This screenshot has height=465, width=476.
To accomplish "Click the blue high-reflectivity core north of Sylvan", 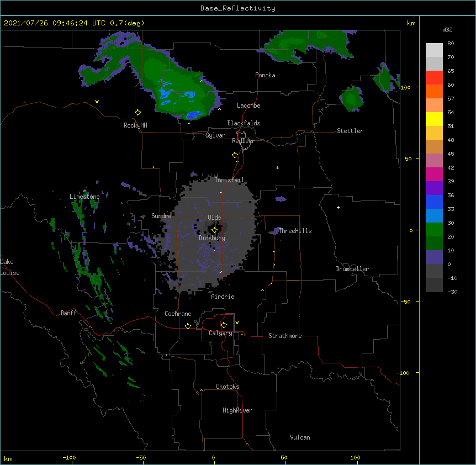I will click(x=193, y=115).
